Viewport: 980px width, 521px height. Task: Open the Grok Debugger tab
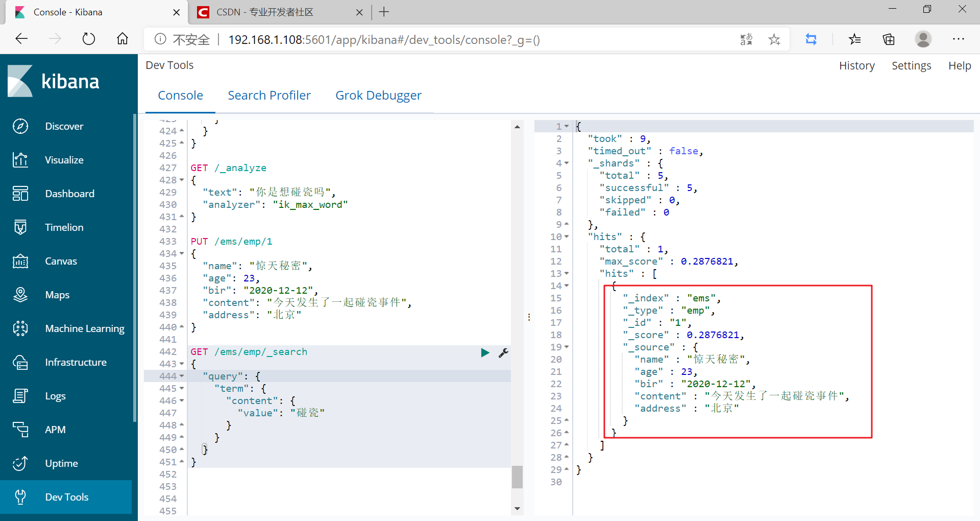(x=378, y=96)
